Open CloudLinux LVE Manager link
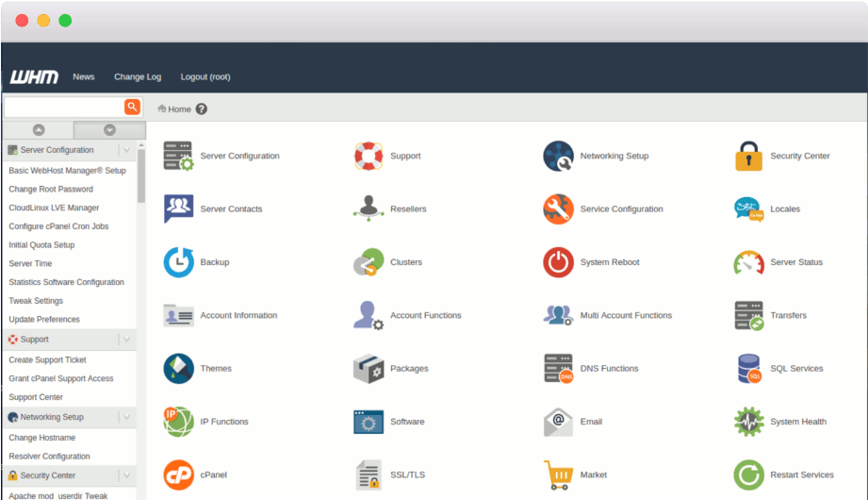Image resolution: width=868 pixels, height=500 pixels. 54,208
